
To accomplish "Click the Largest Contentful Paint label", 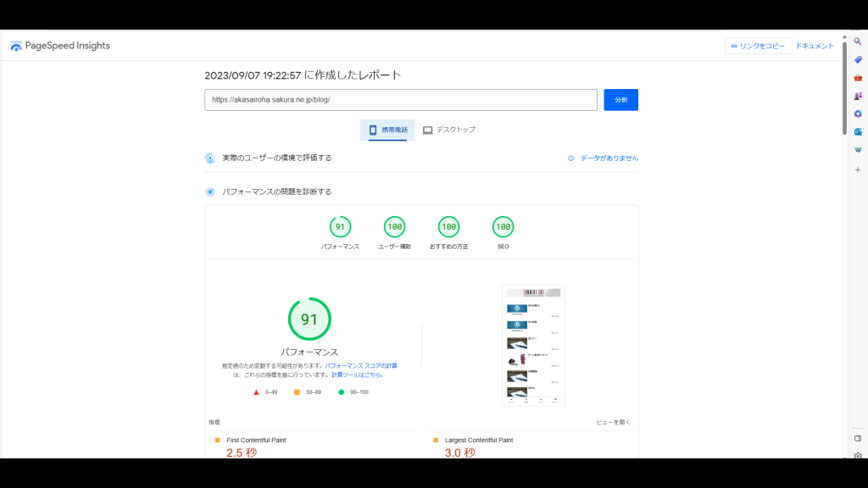I will point(479,441).
